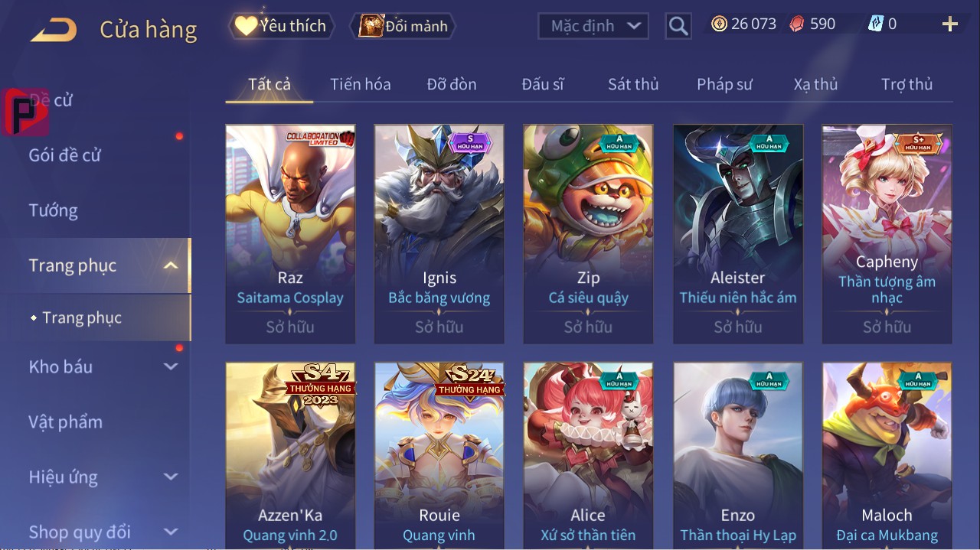This screenshot has width=980, height=550.
Task: Expand the Kho báu sidebar section
Action: pos(171,366)
